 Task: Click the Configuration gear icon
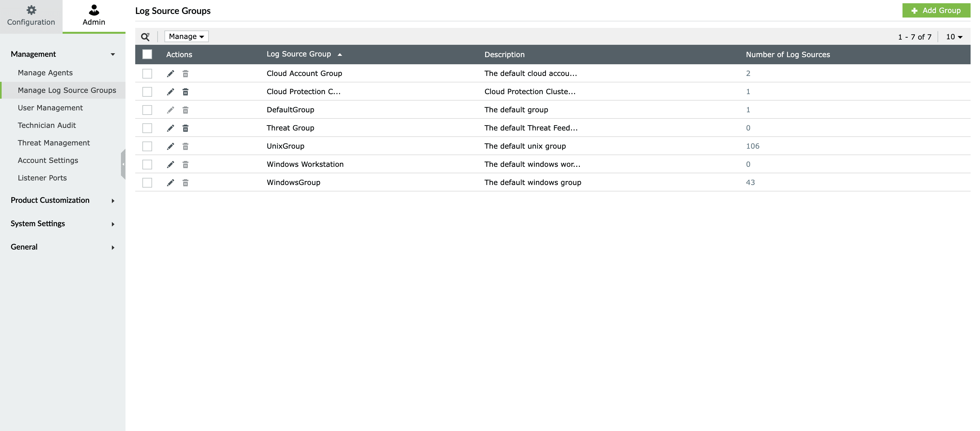tap(31, 10)
